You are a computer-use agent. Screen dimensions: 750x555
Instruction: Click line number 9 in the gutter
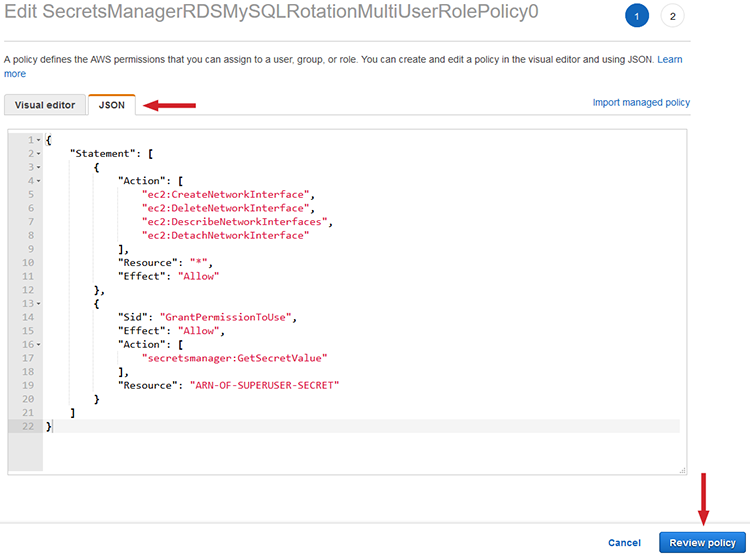[x=31, y=249]
